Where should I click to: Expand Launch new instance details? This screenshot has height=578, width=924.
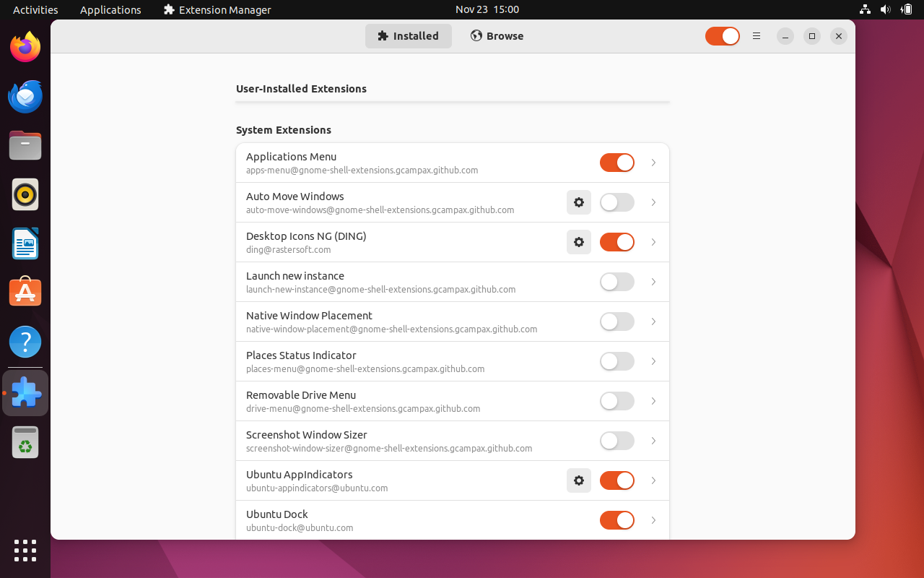coord(653,282)
